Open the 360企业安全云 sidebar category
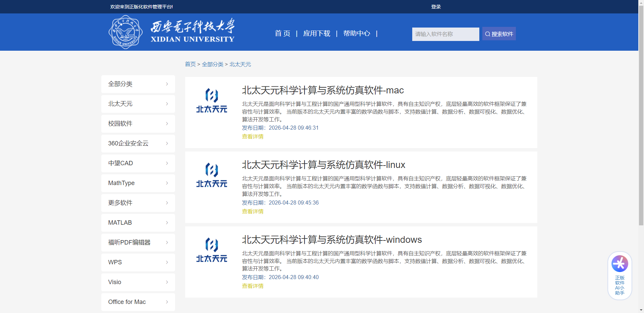The height and width of the screenshot is (313, 644). (x=138, y=143)
